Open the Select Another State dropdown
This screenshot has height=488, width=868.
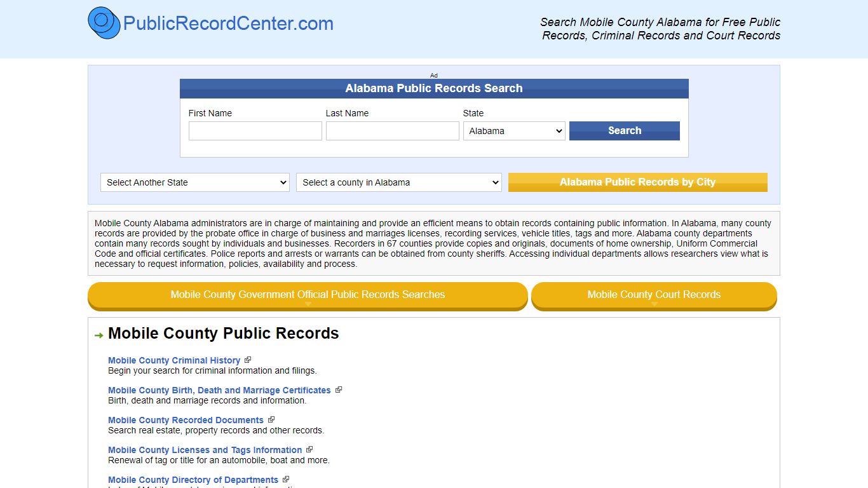195,182
